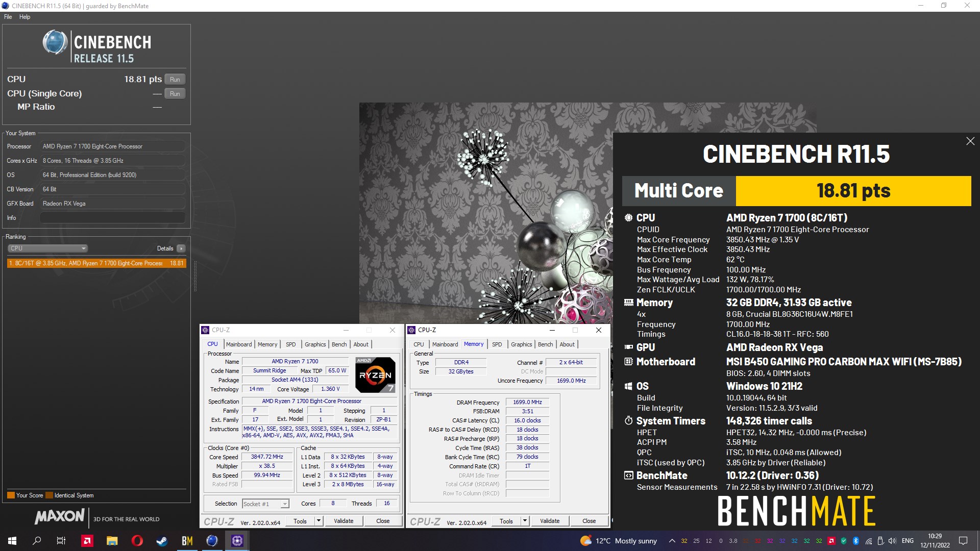This screenshot has width=980, height=551.
Task: Click the MAXON logo
Action: (x=60, y=517)
